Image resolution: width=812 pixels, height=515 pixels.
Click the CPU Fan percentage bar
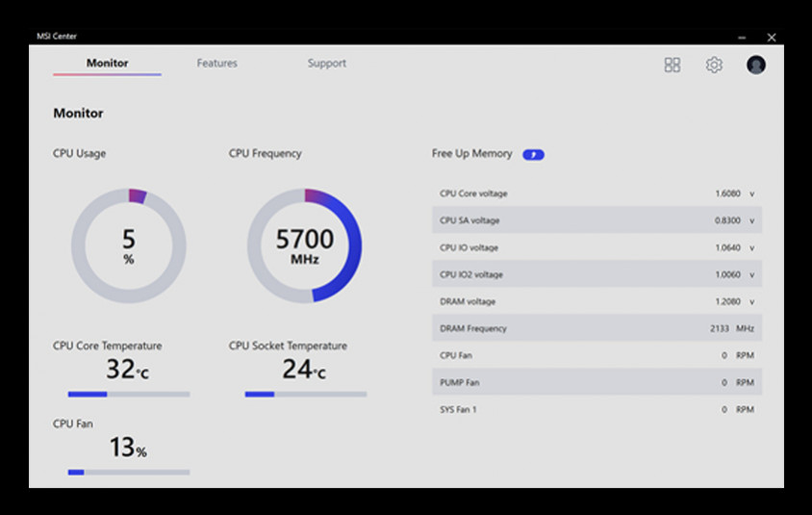(129, 472)
